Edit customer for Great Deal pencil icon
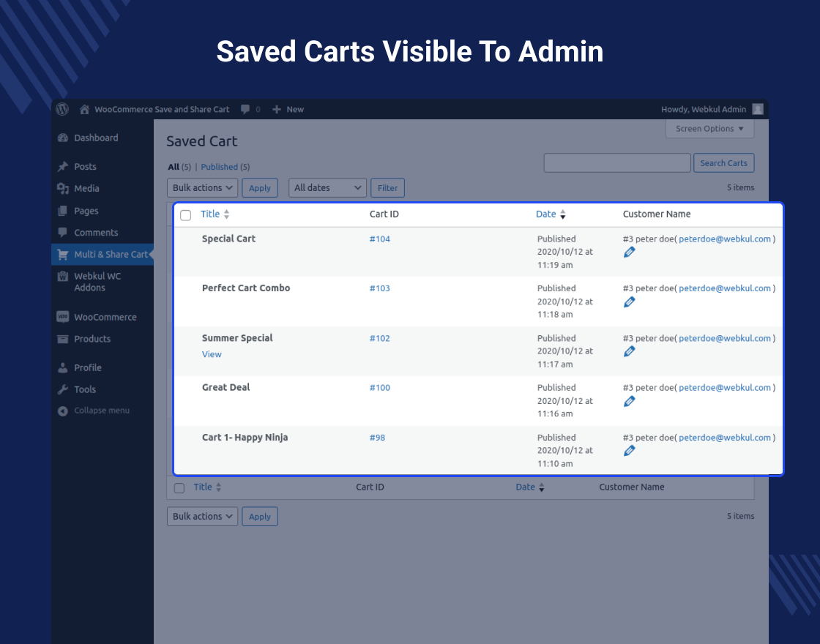This screenshot has height=644, width=820. click(630, 402)
